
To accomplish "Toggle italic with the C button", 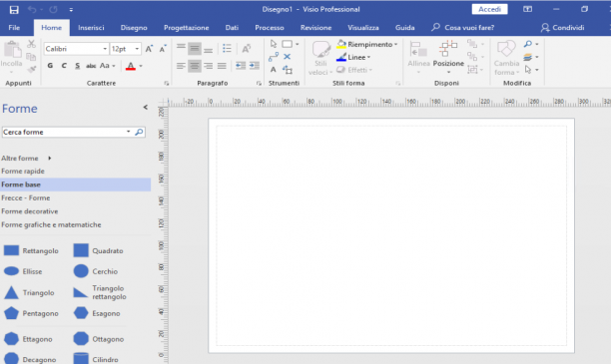I will click(x=64, y=66).
